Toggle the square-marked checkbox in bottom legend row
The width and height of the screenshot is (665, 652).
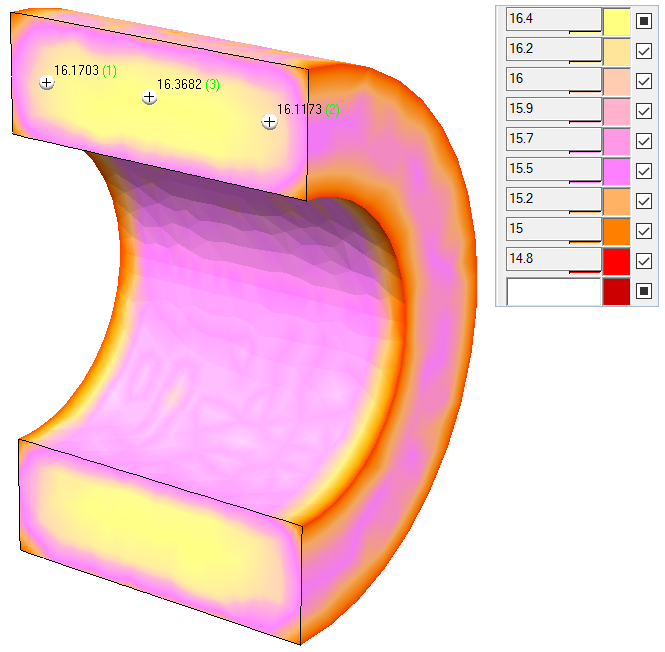[x=644, y=291]
